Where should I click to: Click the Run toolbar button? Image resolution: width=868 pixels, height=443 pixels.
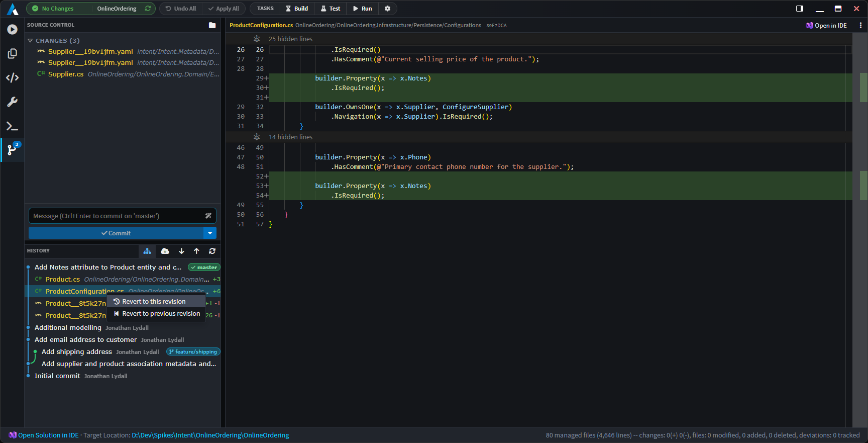point(363,9)
